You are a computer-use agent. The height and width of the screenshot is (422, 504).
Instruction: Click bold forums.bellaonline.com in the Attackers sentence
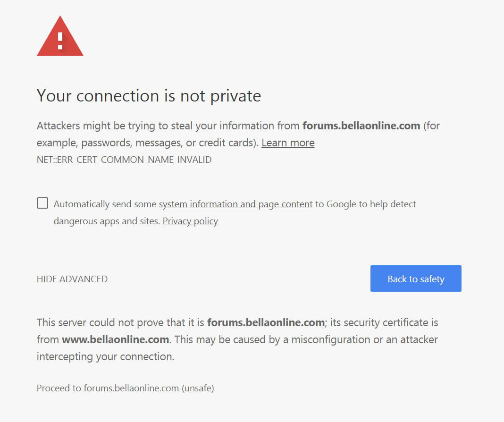pos(361,126)
